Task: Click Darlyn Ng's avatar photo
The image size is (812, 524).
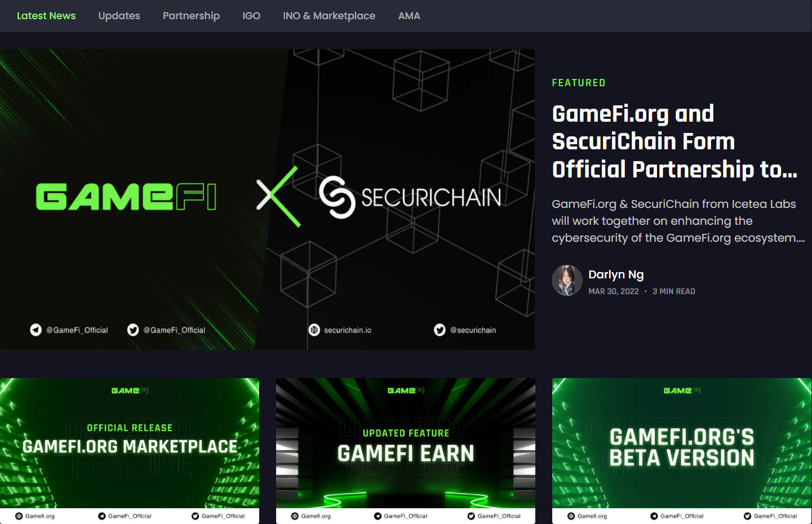Action: (567, 281)
